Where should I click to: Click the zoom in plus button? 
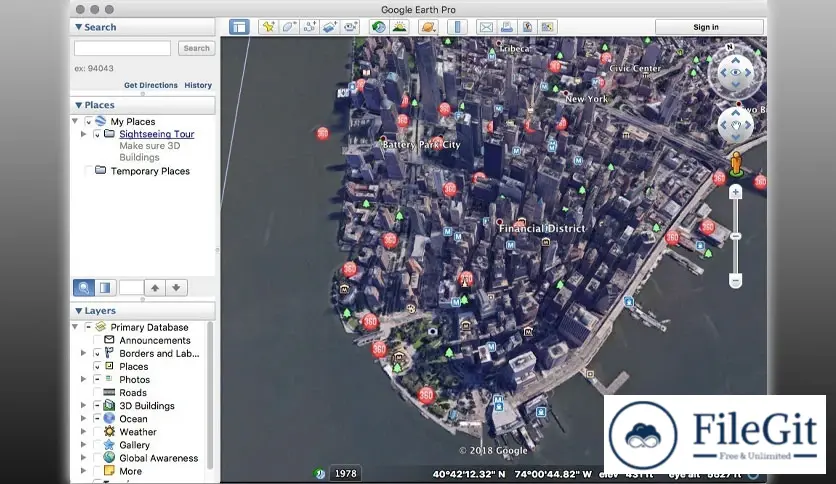(x=736, y=192)
